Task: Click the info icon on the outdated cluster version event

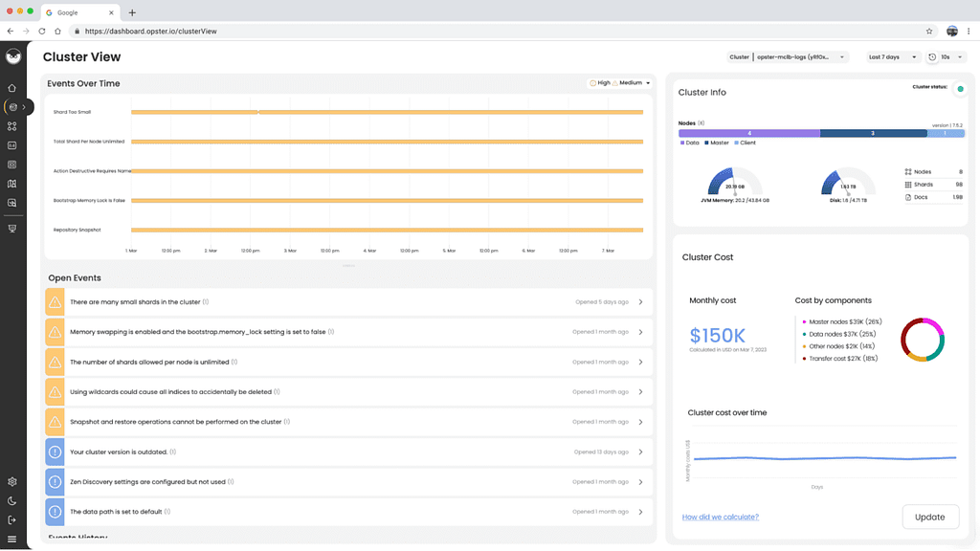Action: [55, 452]
